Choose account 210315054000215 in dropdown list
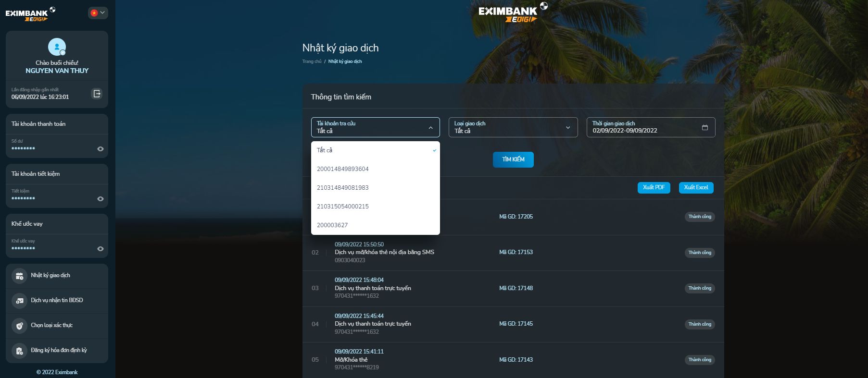868x378 pixels. [x=342, y=207]
